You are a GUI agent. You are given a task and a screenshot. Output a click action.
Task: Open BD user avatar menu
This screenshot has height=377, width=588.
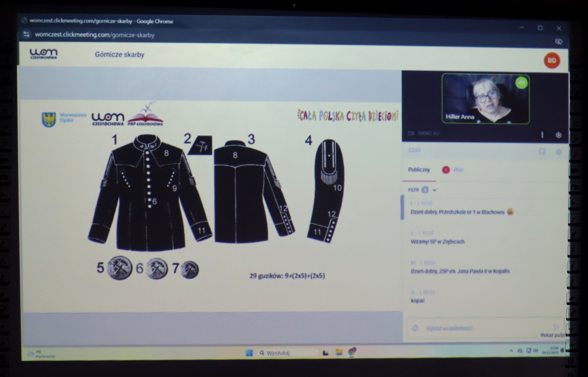pyautogui.click(x=552, y=60)
